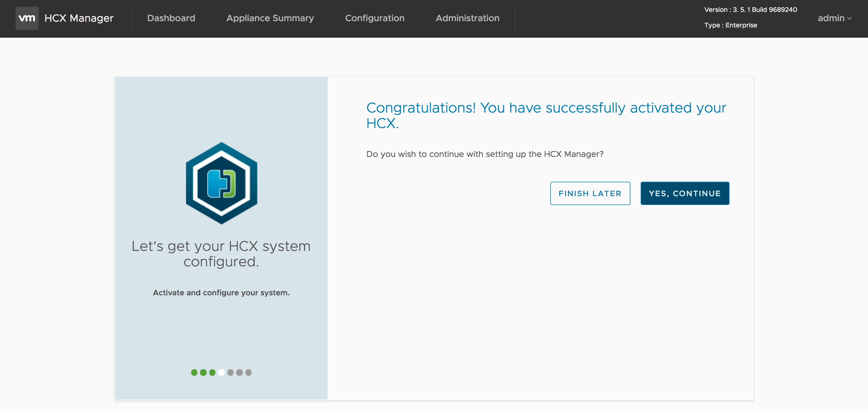Select the third green progress dot
This screenshot has width=868, height=412.
[x=212, y=372]
